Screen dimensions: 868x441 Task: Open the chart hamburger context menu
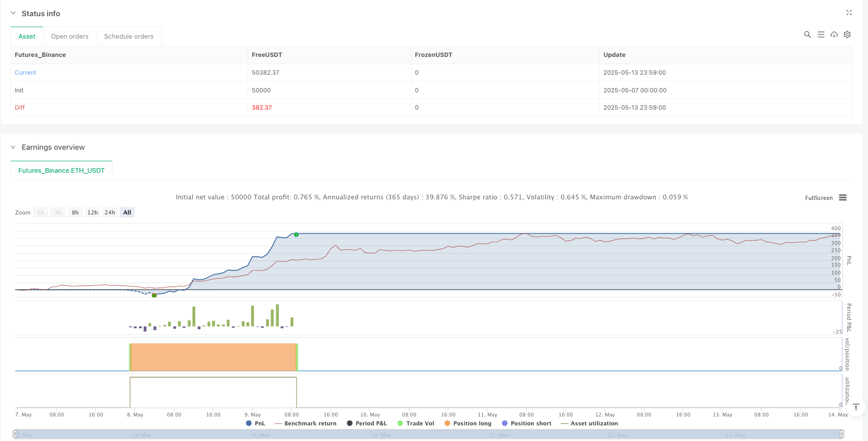click(842, 198)
